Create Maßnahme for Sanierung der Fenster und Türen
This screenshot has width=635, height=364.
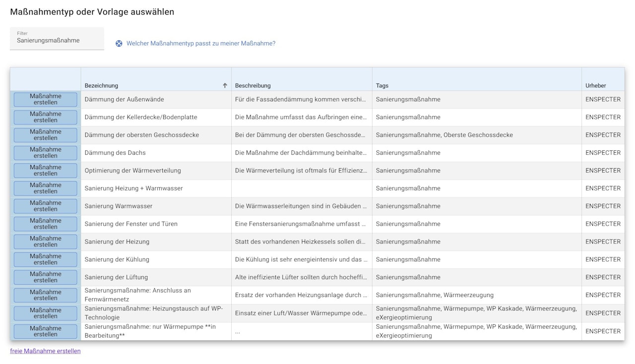(x=46, y=224)
